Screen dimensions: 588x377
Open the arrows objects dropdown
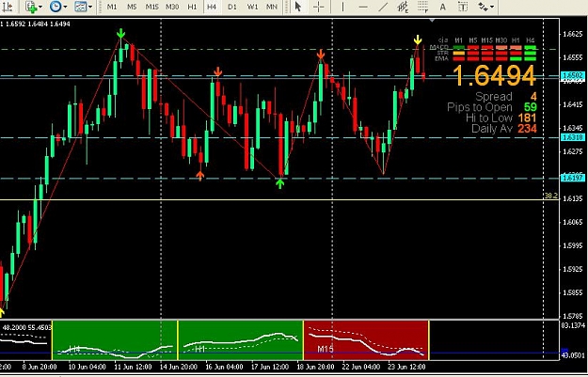click(486, 7)
